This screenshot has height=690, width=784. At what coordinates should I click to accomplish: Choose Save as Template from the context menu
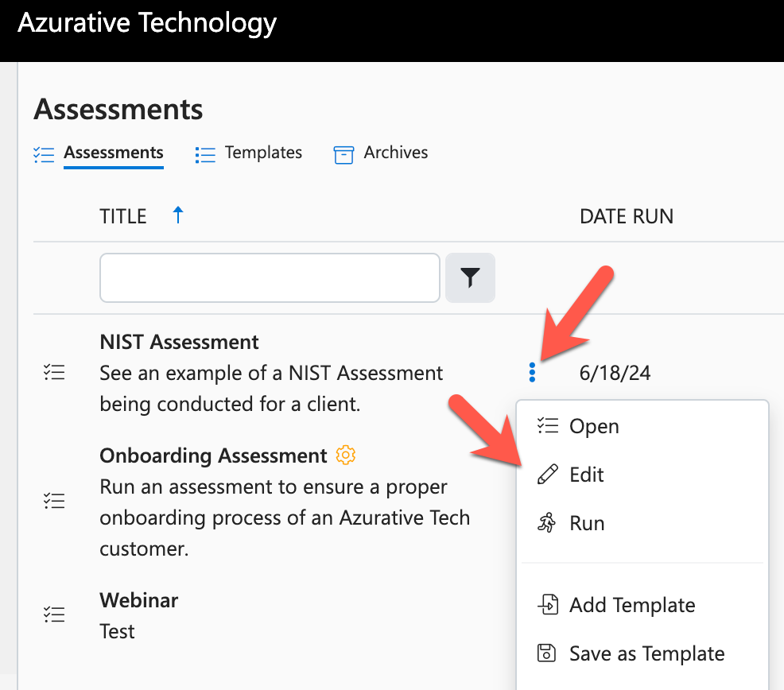[642, 653]
